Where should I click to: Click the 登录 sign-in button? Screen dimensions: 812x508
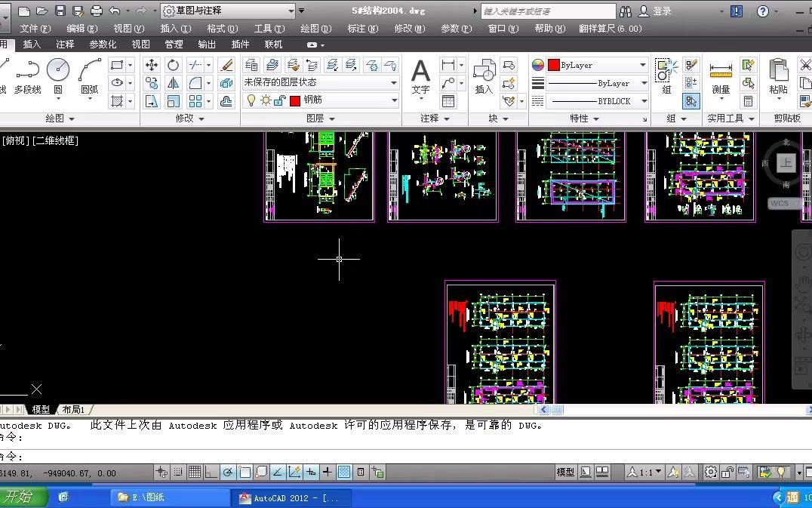pyautogui.click(x=656, y=11)
